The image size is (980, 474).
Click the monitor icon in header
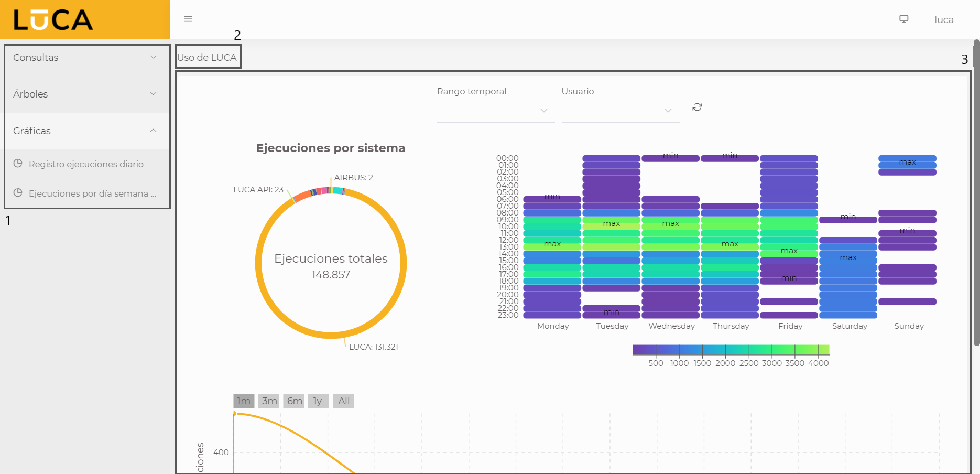pyautogui.click(x=903, y=19)
